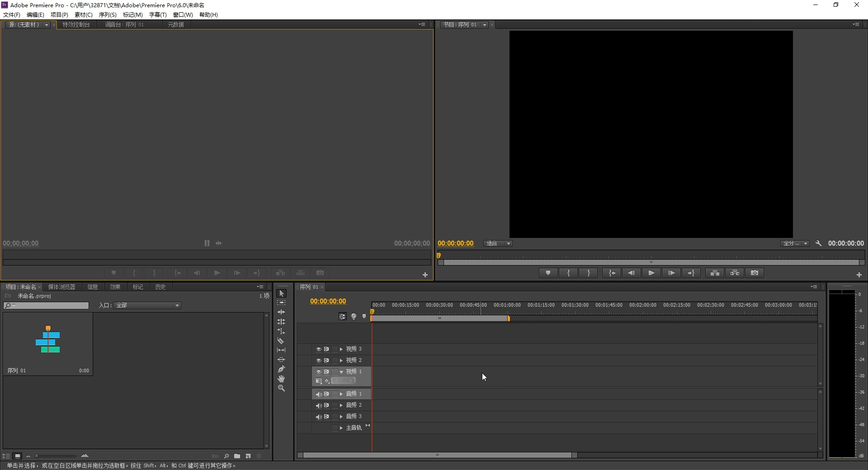Select the Slide tool
The height and width of the screenshot is (470, 868).
coord(281,360)
